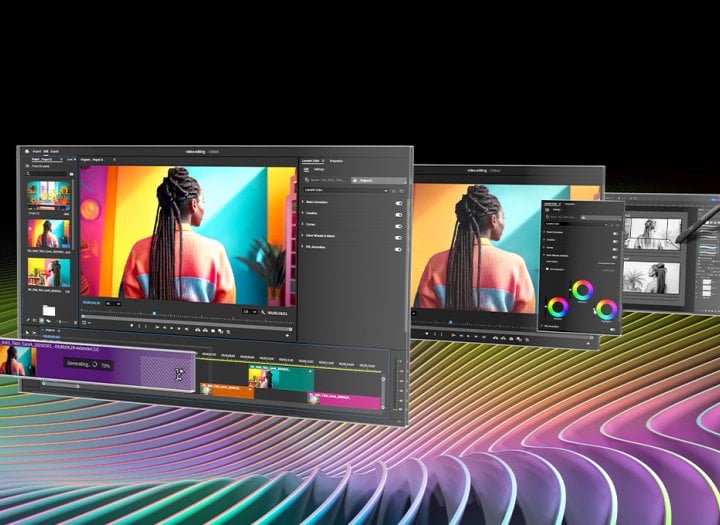Toggle the Curves section switch

tap(398, 226)
